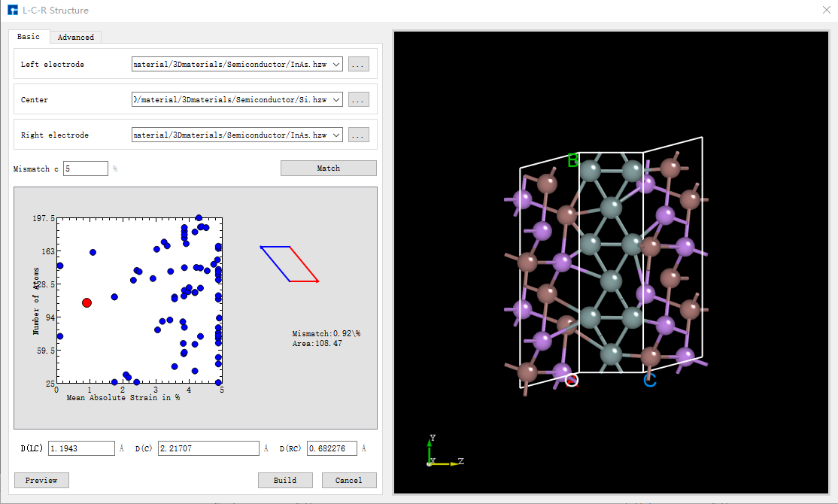
Task: Click the green B lattice vector marker
Action: click(573, 160)
